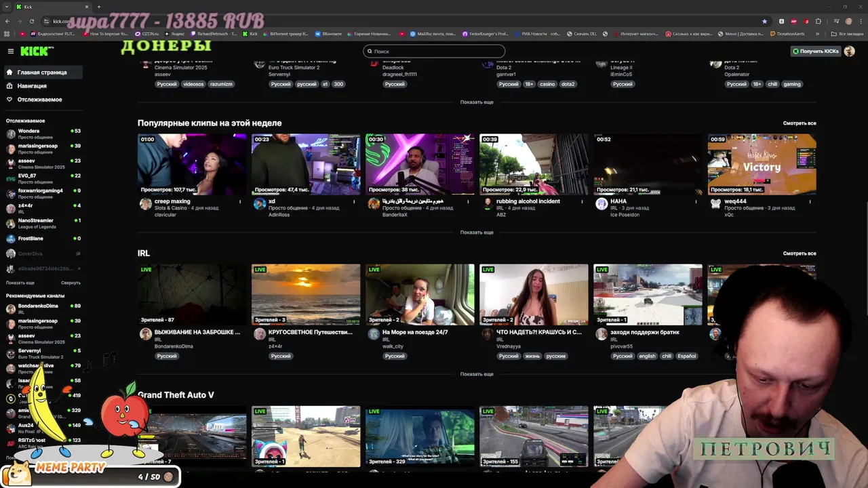Open options menu for rubbing alcohol incident clip

click(x=582, y=201)
